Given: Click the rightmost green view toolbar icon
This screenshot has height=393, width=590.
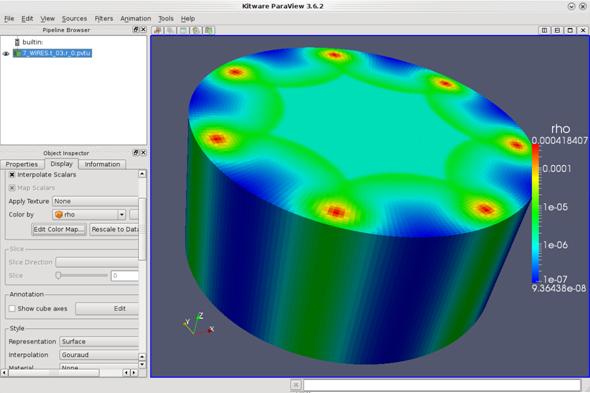Looking at the screenshot, I should point(209,30).
